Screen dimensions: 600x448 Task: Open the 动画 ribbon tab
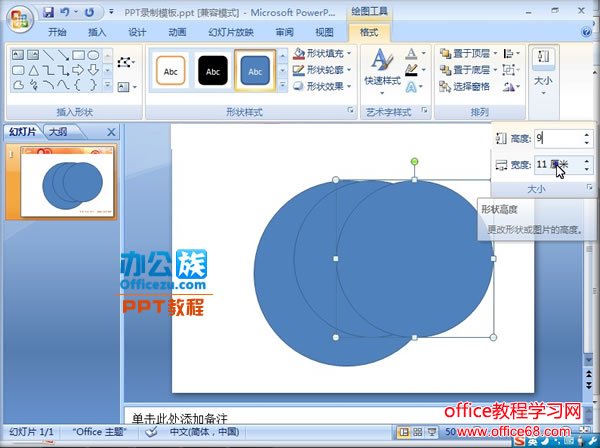coord(177,32)
